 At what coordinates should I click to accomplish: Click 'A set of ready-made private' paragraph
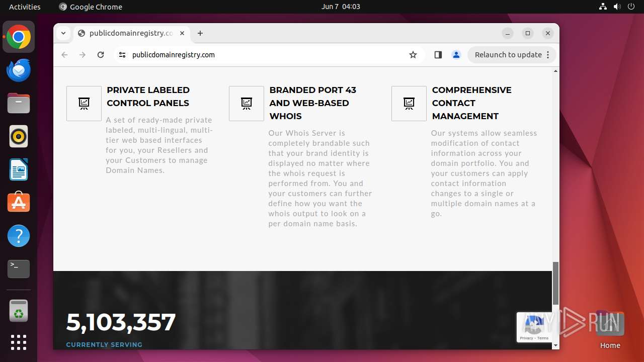pyautogui.click(x=159, y=145)
